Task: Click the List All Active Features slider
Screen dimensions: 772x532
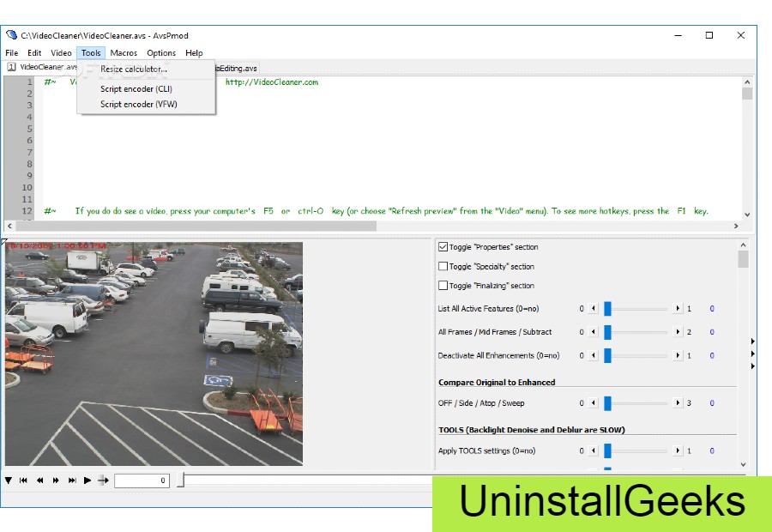Action: click(x=635, y=308)
